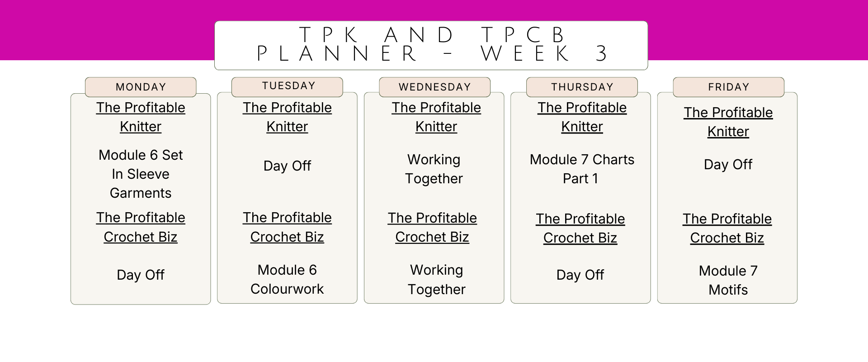Click the TPK and TPCB Planner title
Screen dimensions: 868x362
click(431, 45)
